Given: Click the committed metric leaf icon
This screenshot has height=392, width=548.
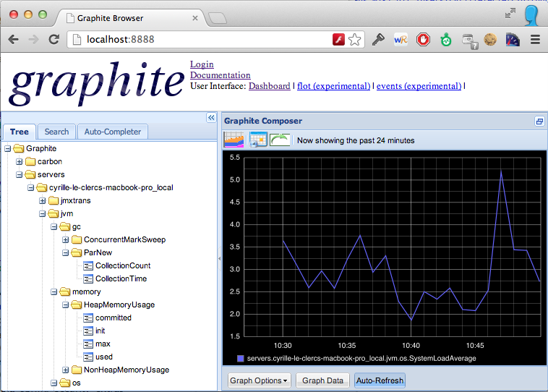Looking at the screenshot, I should (x=88, y=318).
